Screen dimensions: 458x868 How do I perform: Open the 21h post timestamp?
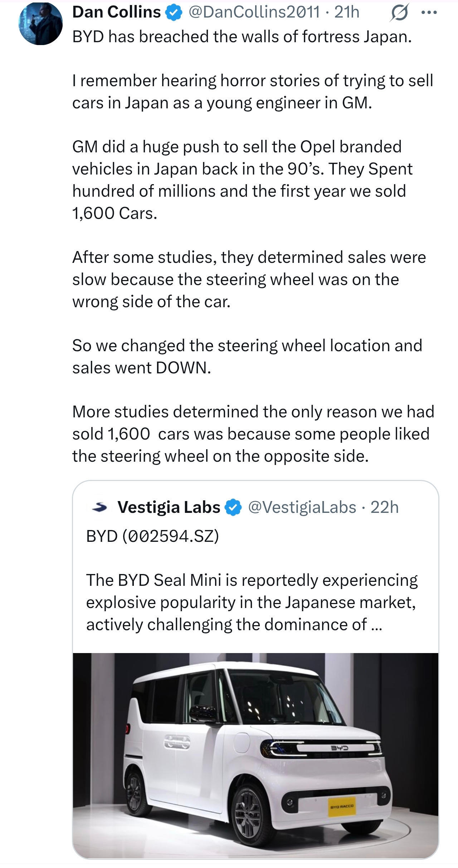tap(347, 13)
